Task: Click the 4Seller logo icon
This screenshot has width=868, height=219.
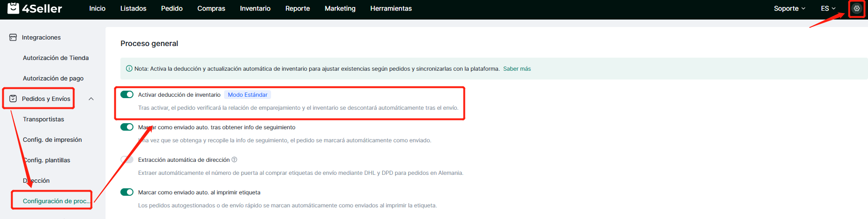Action: coord(13,8)
